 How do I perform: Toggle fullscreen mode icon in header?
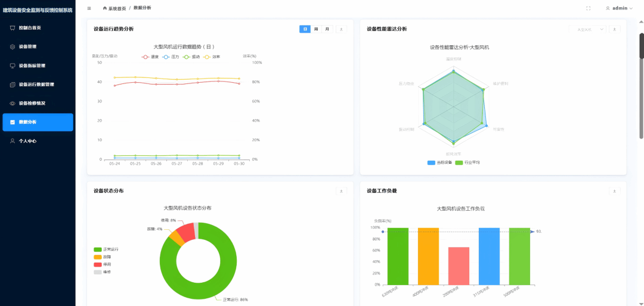[589, 8]
